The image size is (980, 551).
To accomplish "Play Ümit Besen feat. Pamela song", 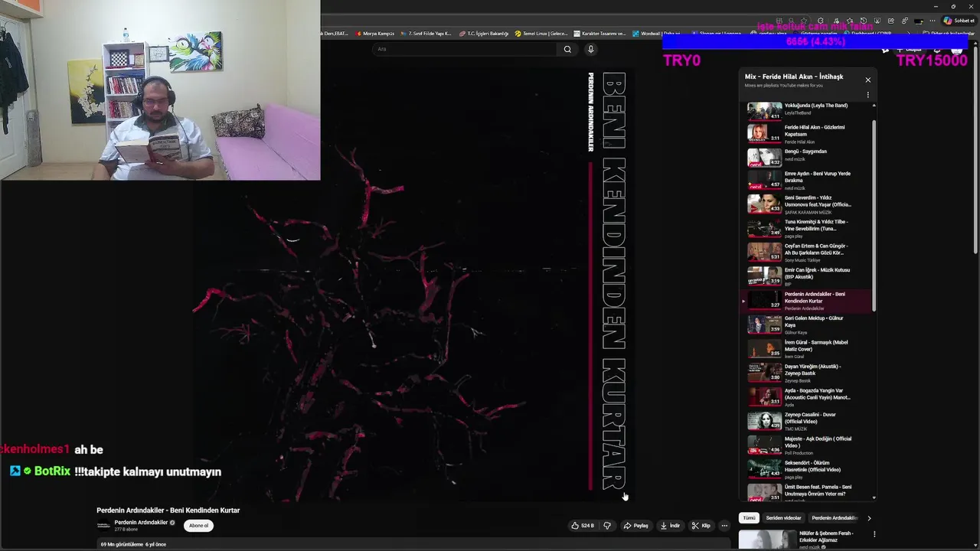I will pyautogui.click(x=808, y=492).
